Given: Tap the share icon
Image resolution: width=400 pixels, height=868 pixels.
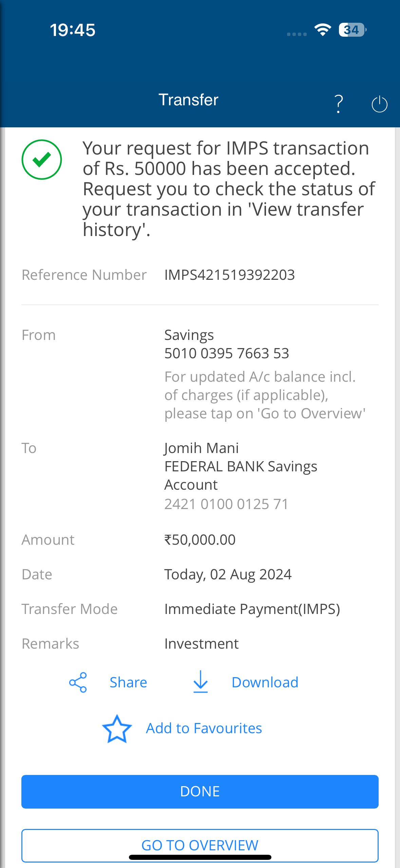Looking at the screenshot, I should pyautogui.click(x=78, y=682).
